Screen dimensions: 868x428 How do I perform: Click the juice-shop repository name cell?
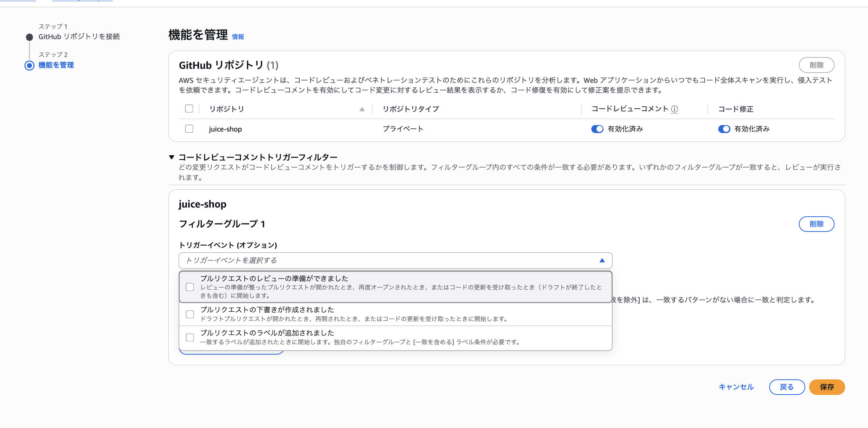point(225,129)
